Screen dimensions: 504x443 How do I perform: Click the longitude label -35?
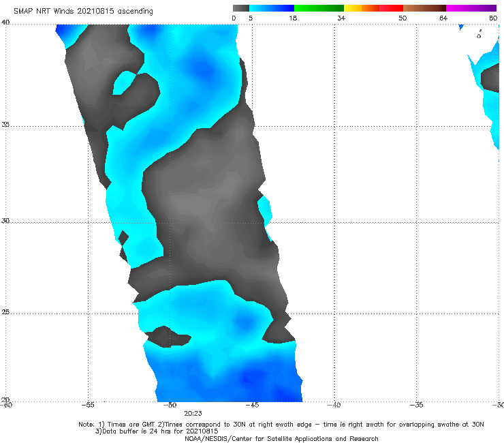[x=416, y=405]
